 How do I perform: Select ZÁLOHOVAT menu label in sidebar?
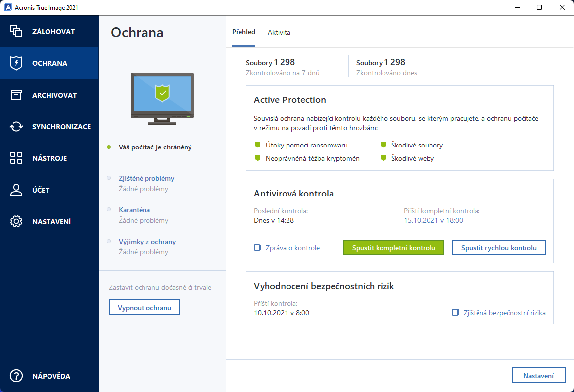point(53,32)
